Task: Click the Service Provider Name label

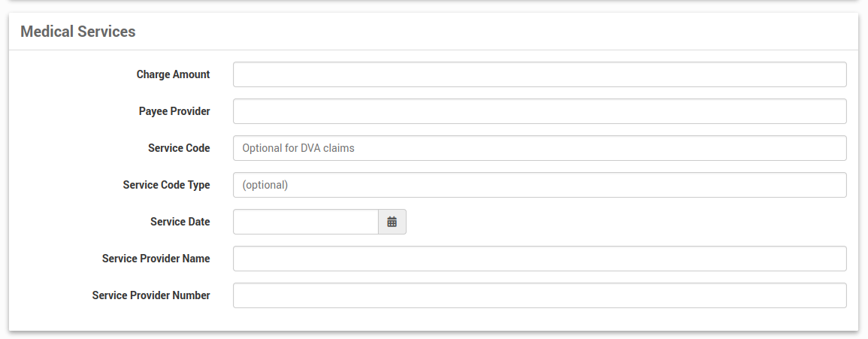Action: (x=156, y=259)
